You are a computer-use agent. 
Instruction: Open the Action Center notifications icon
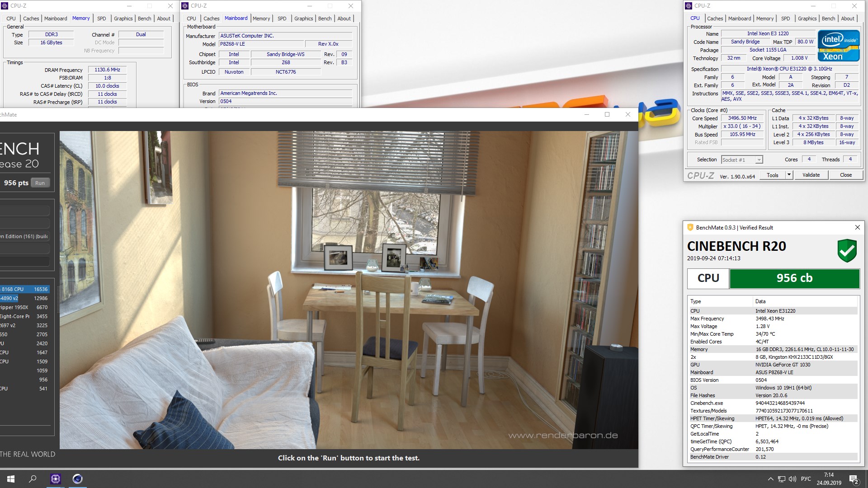click(854, 479)
